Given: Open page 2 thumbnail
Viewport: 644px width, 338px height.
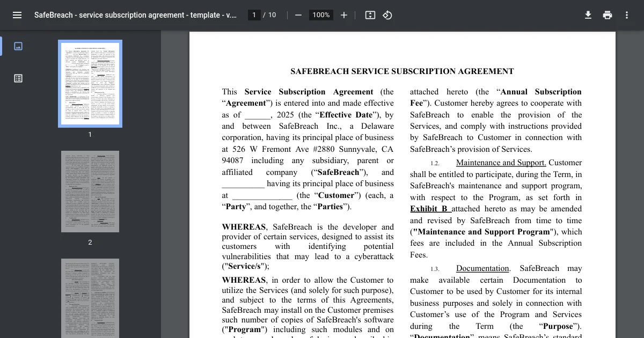Looking at the screenshot, I should [90, 192].
